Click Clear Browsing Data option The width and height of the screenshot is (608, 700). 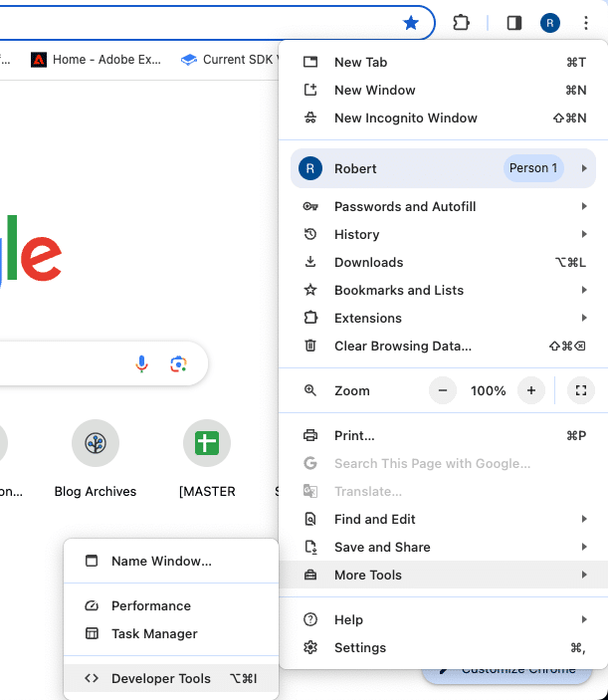pos(402,346)
